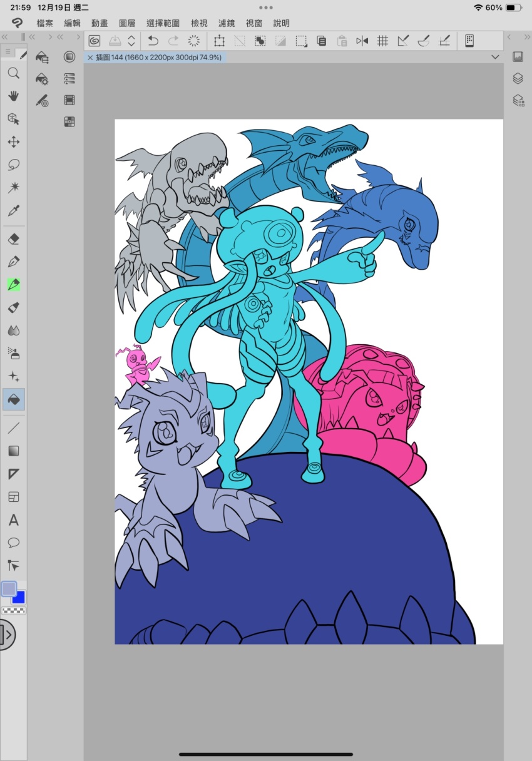
Task: Open the 編輯 (Edit) menu
Action: tap(72, 23)
